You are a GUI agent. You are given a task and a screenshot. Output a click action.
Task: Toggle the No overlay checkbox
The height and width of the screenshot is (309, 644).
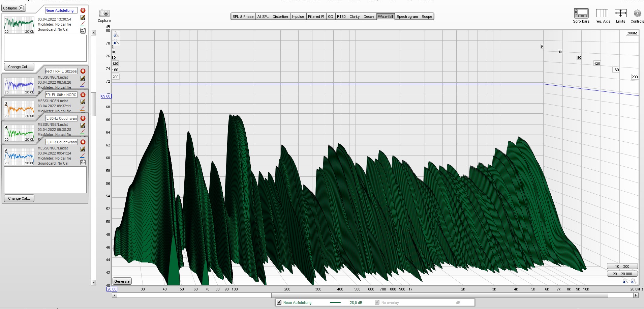pos(377,302)
